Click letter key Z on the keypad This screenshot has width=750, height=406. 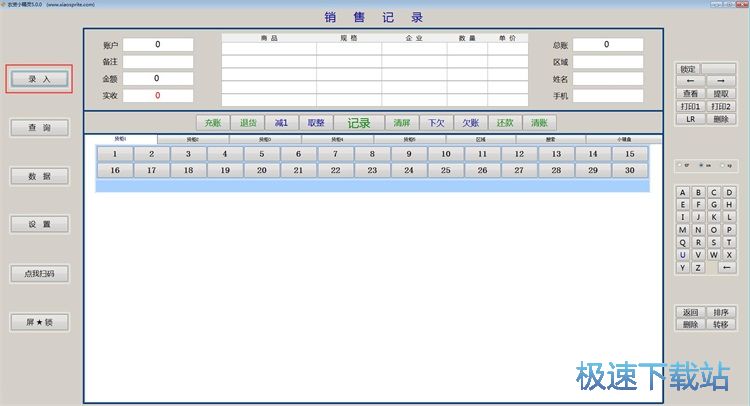[698, 268]
